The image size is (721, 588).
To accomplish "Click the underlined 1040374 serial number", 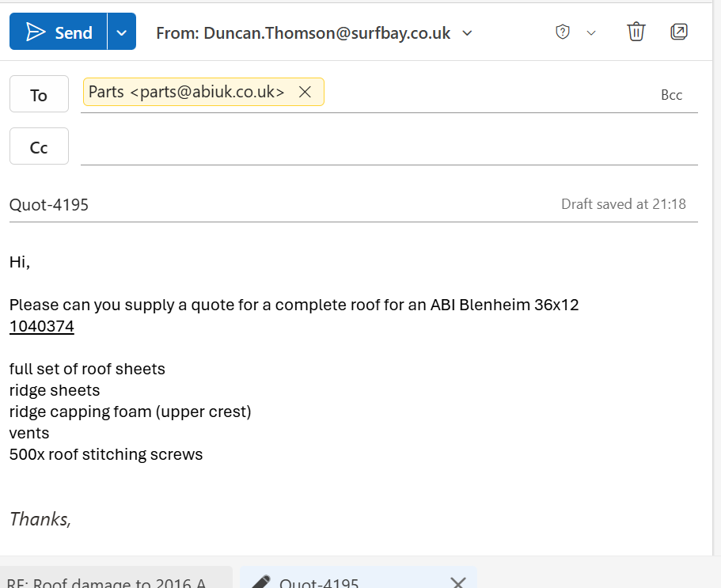I will [x=42, y=326].
